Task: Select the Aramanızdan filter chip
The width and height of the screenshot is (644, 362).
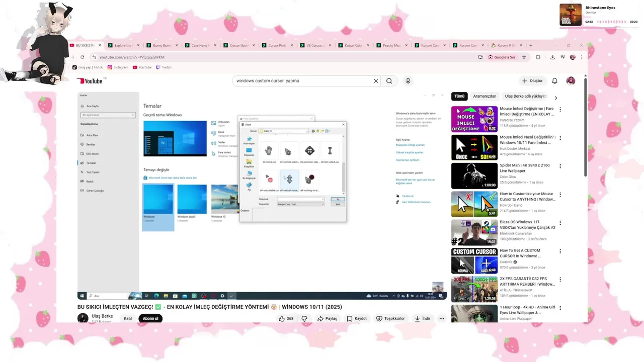Action: pos(485,96)
